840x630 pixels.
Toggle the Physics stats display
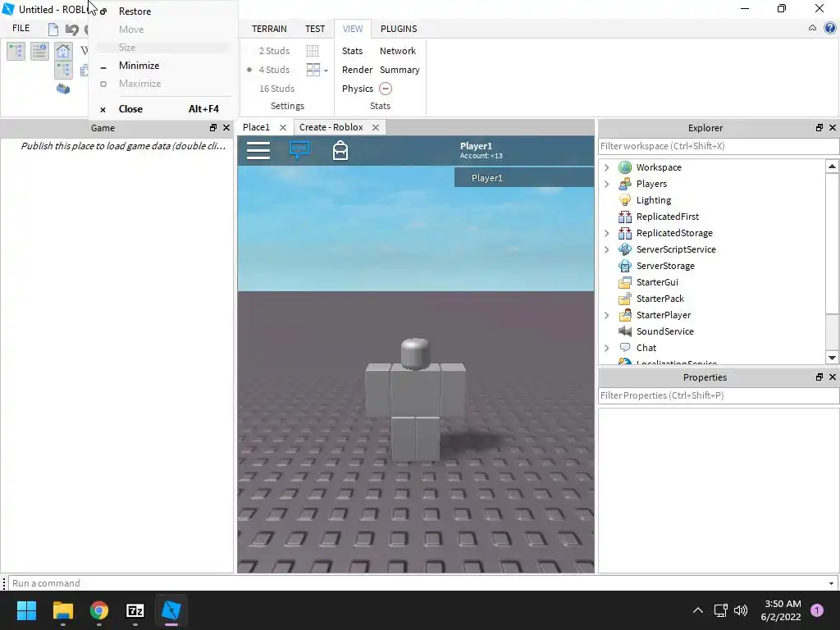point(358,89)
